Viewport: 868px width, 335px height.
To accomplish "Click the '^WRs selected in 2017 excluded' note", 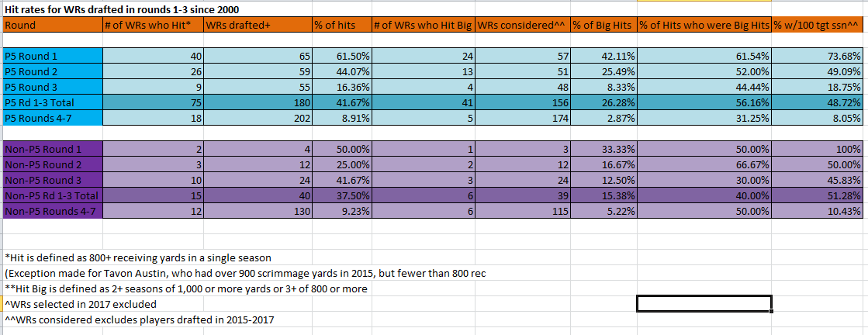I will 80,304.
